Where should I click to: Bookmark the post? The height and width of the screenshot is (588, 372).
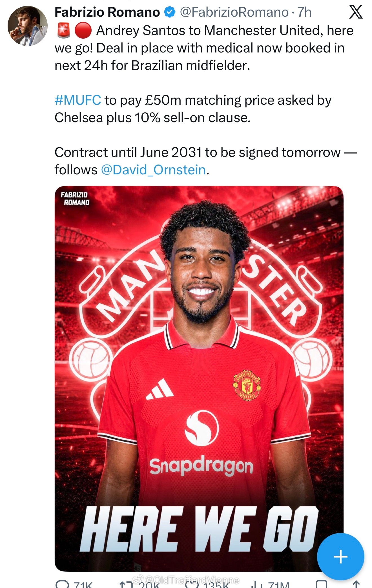[322, 584]
